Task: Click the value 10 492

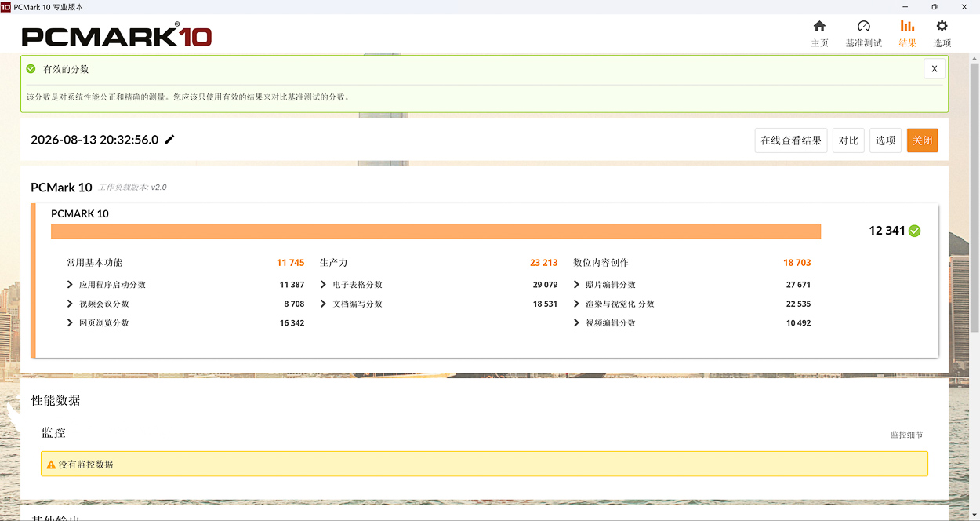Action: point(798,323)
